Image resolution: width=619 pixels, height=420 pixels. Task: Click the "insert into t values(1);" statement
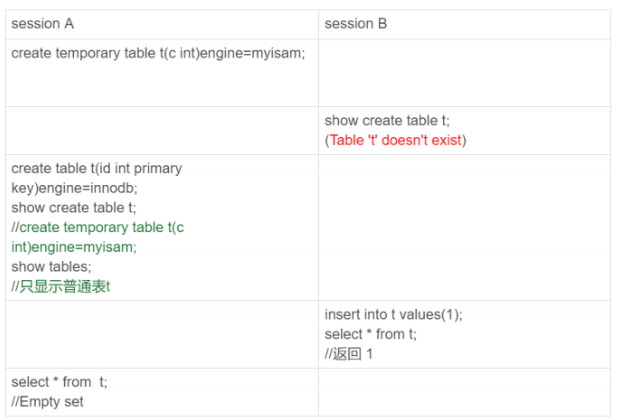point(393,314)
